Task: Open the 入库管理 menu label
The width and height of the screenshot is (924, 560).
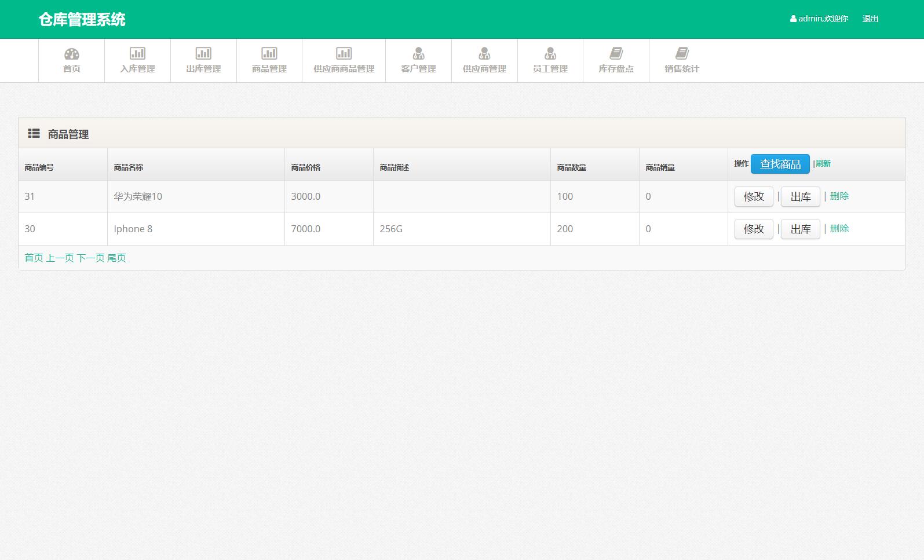Action: click(x=137, y=68)
